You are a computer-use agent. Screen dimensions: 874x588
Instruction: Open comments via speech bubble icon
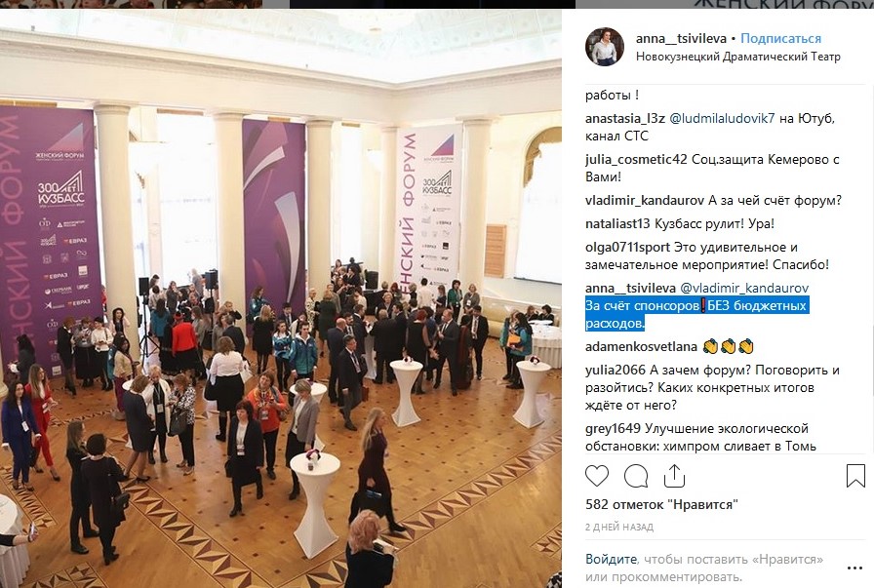[x=636, y=476]
